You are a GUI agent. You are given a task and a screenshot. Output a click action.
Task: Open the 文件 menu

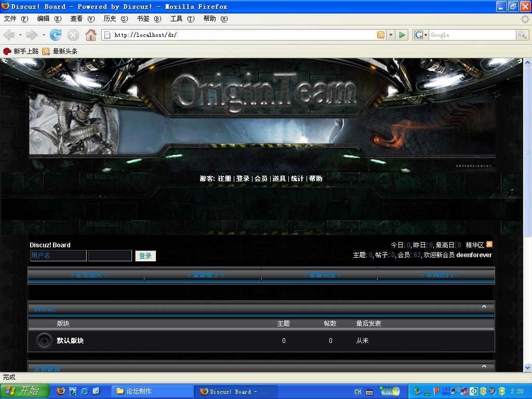coord(16,19)
